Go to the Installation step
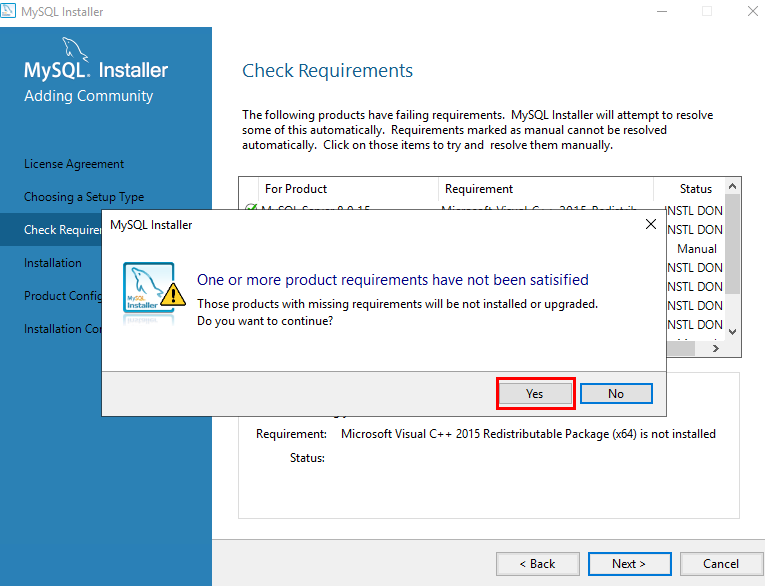Viewport: 765px width, 586px height. pos(53,263)
